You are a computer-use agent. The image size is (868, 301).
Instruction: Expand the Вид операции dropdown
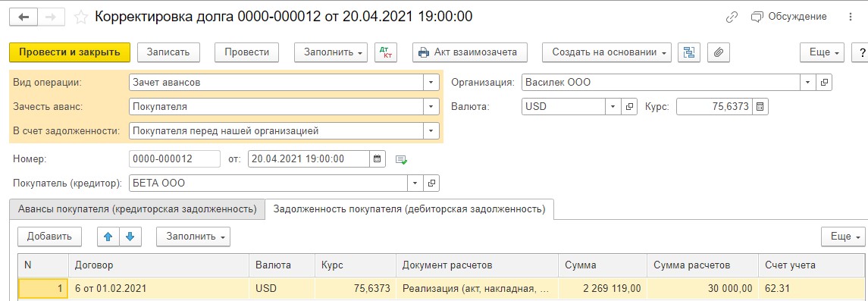click(x=431, y=83)
